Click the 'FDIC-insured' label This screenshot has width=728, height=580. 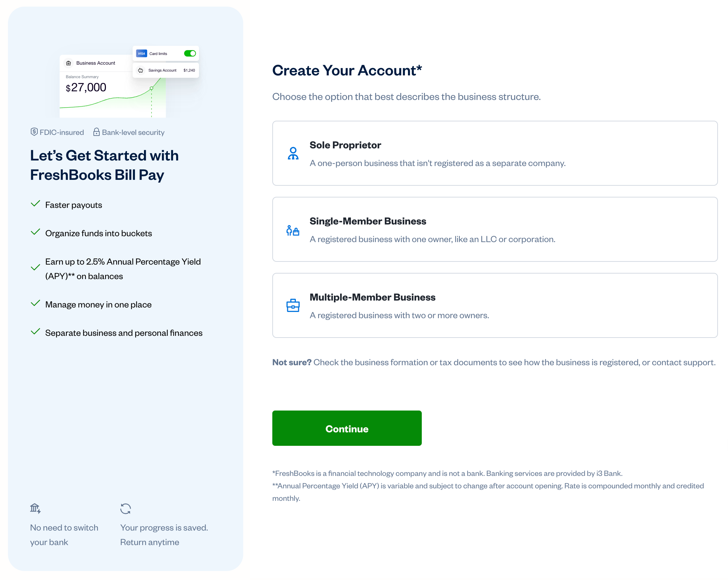click(x=62, y=132)
